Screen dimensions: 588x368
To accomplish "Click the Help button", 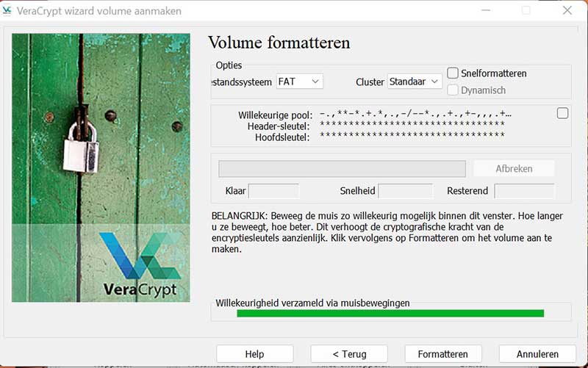I will pos(254,354).
